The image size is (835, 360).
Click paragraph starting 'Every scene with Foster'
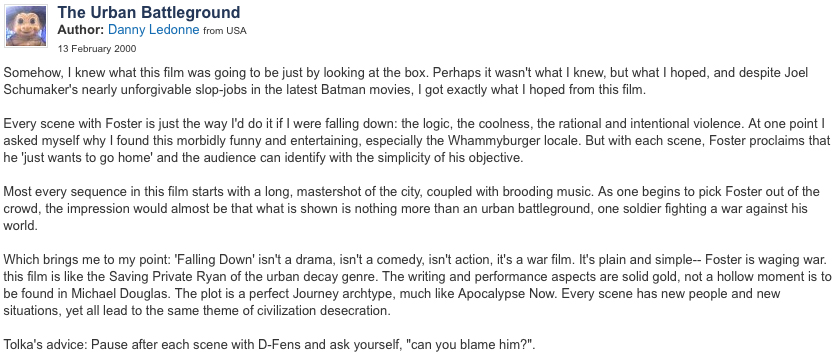416,141
